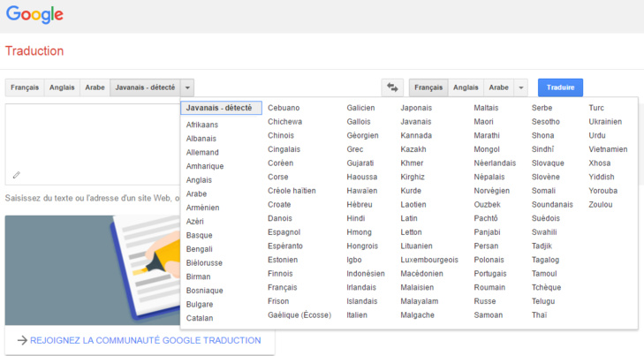Select Italien language
The width and height of the screenshot is (644, 356).
pos(357,315)
